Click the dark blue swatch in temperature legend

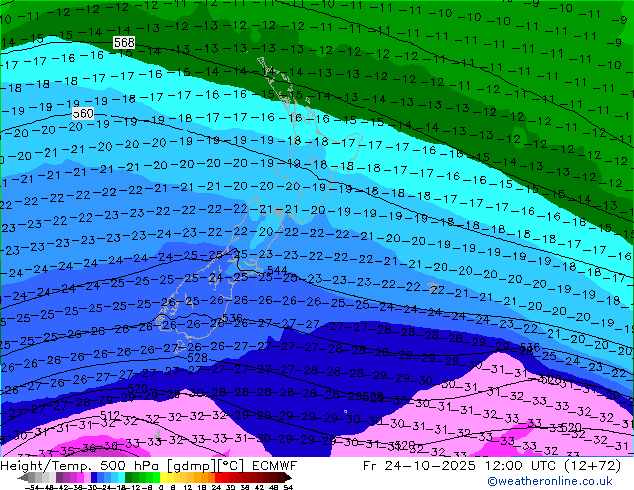pyautogui.click(x=94, y=477)
